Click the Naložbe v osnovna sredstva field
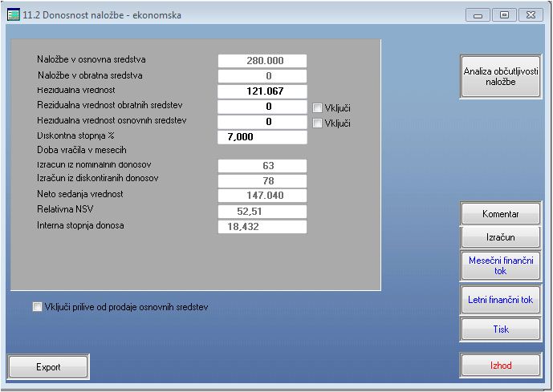 coord(262,61)
